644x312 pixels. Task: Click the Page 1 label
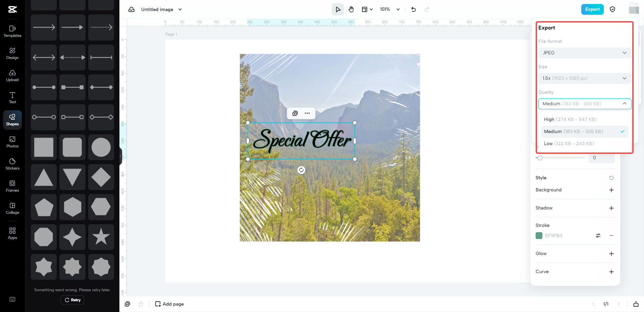coord(171,34)
